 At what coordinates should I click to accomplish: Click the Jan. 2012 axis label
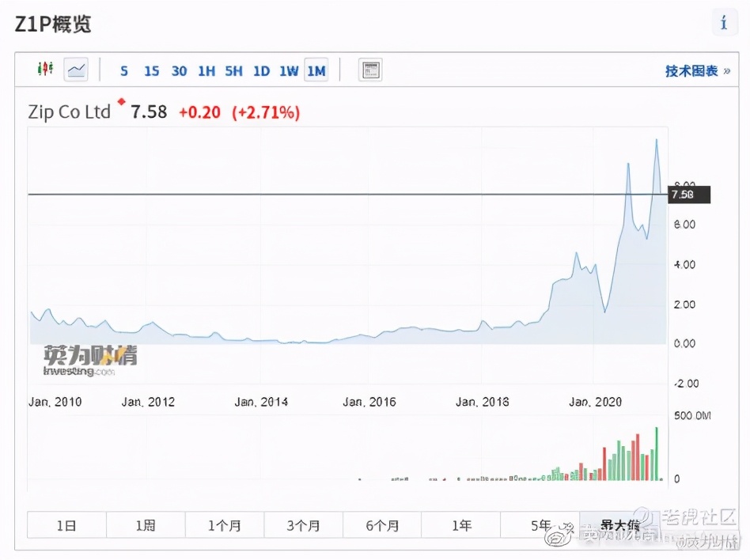(148, 402)
